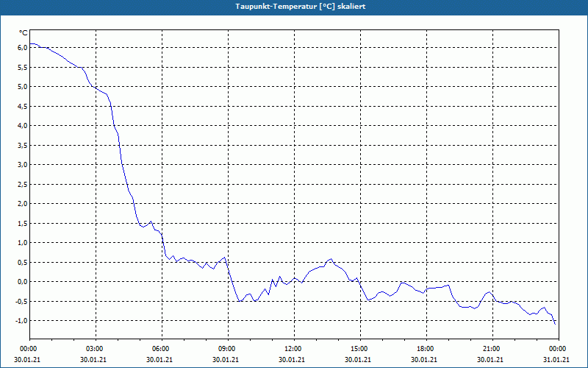The height and width of the screenshot is (368, 588).
Task: Select the 4,0 y-axis label
Action: tap(22, 125)
